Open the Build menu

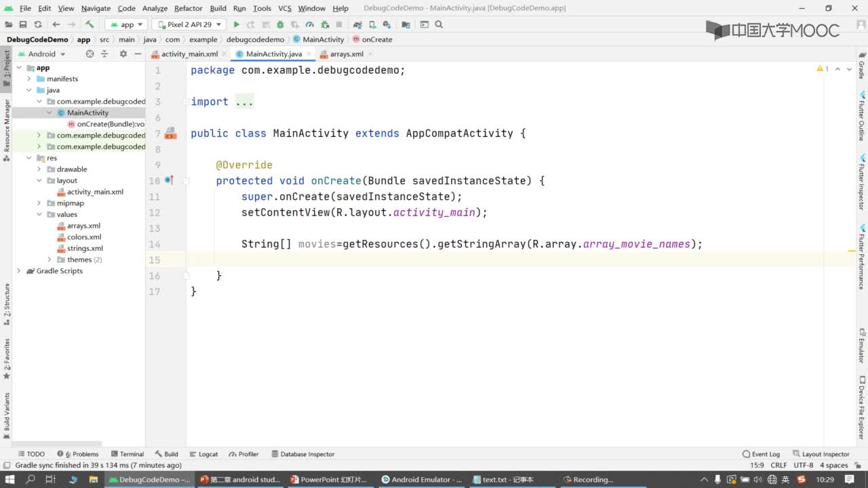click(218, 8)
